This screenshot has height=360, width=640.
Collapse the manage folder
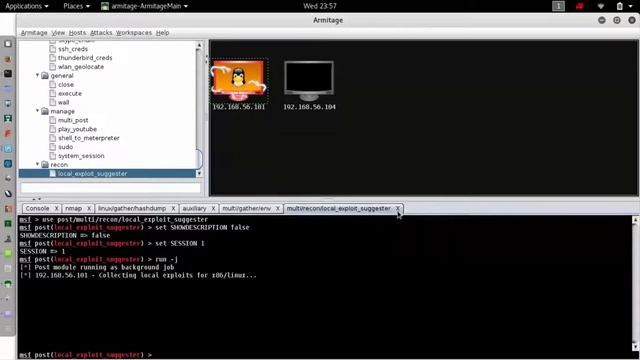click(38, 111)
